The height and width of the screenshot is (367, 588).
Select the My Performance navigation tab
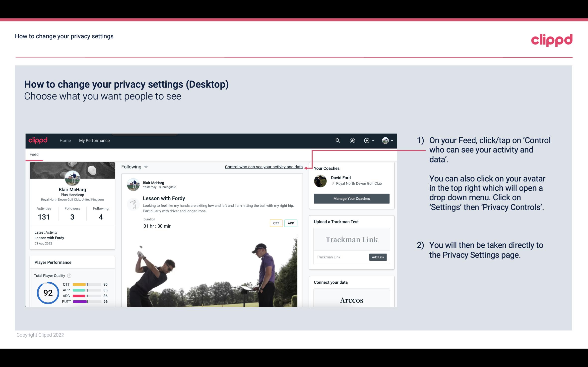click(94, 140)
